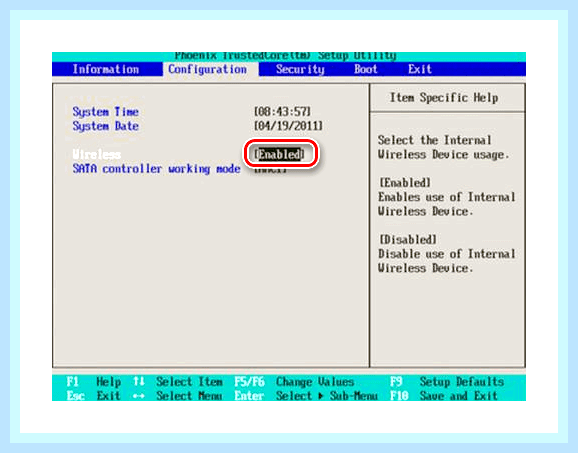Screen dimensions: 578x453
Task: Toggle the Wireless Enabled value
Action: point(279,154)
